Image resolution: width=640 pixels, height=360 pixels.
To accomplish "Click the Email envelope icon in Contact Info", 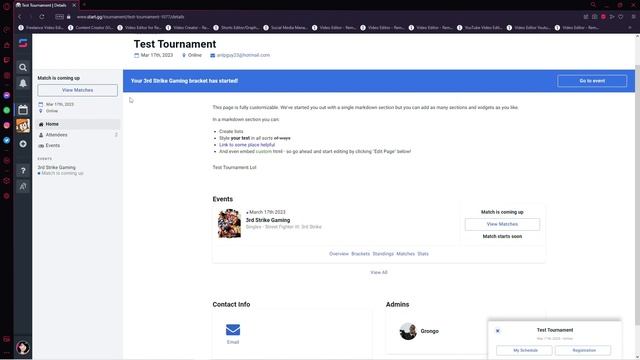I will pyautogui.click(x=233, y=329).
